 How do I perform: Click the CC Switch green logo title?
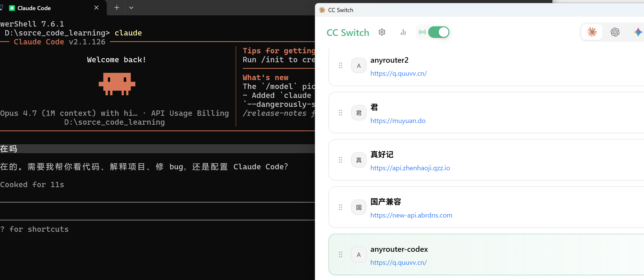348,33
